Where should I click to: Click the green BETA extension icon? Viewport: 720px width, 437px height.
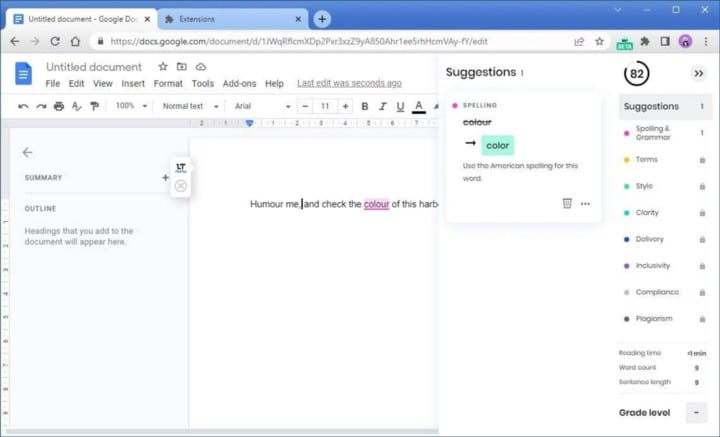coord(624,42)
